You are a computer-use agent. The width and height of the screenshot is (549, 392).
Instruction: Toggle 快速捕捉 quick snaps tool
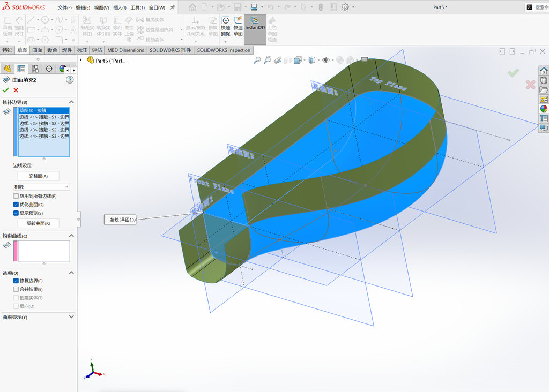coord(226,26)
